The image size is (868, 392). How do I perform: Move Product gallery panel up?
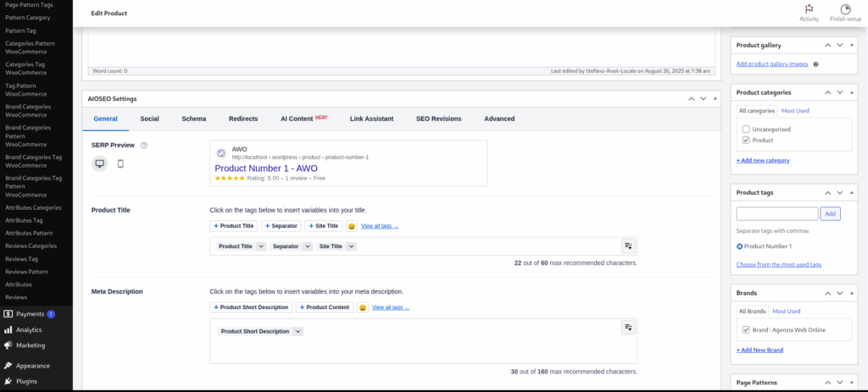pos(827,46)
